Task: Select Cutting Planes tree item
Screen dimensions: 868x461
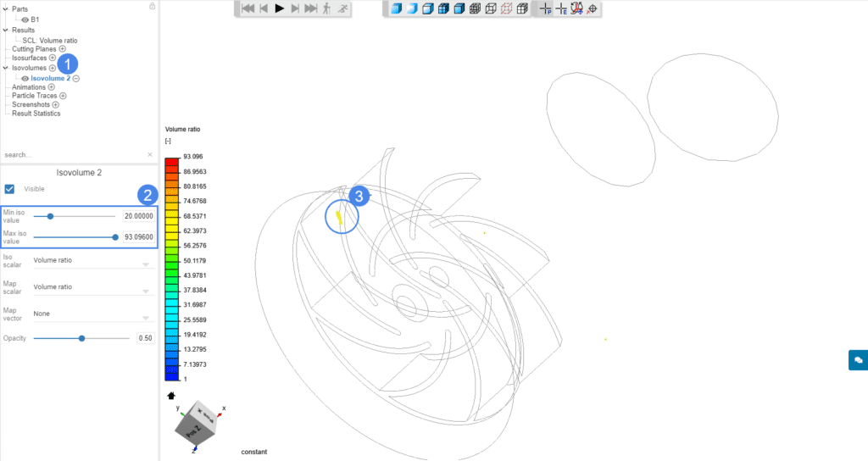Action: pyautogui.click(x=34, y=48)
